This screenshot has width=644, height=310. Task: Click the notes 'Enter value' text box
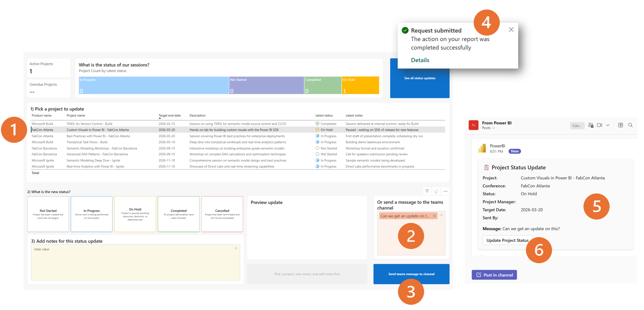(135, 262)
